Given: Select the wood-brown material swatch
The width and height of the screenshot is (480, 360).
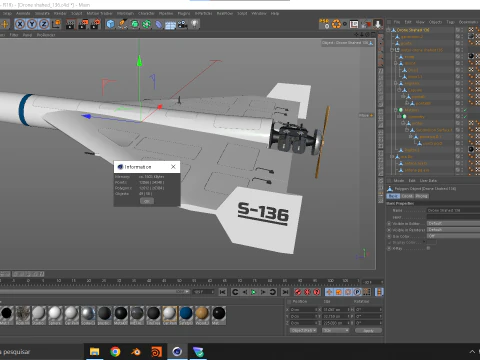Looking at the screenshot, I should point(202,313).
